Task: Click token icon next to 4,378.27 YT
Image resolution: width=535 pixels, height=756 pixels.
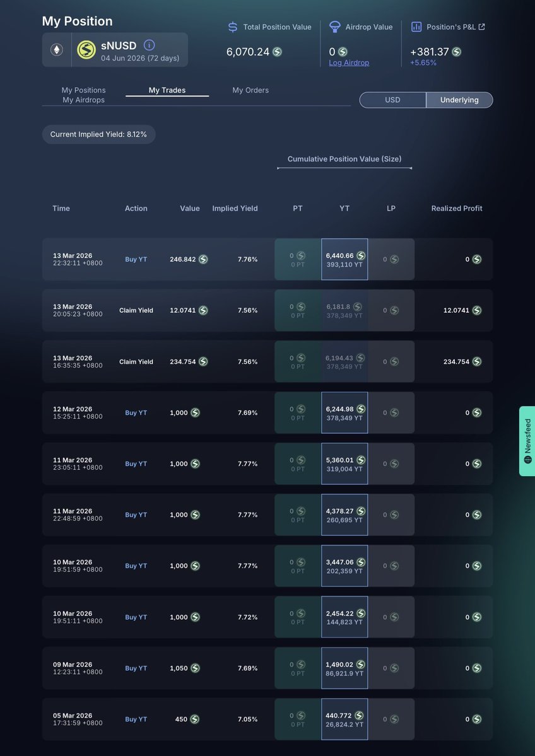Action: point(361,511)
